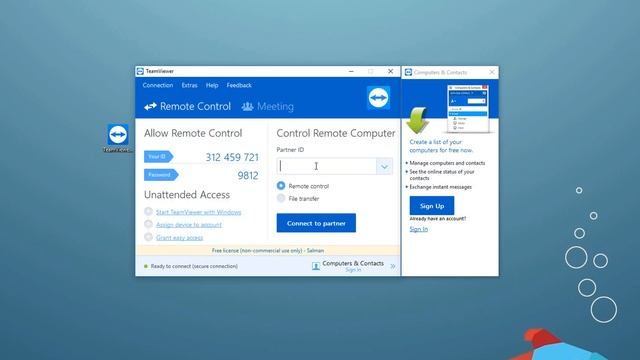Image resolution: width=640 pixels, height=360 pixels.
Task: Expand the Partner ID dropdown arrow
Action: 384,167
